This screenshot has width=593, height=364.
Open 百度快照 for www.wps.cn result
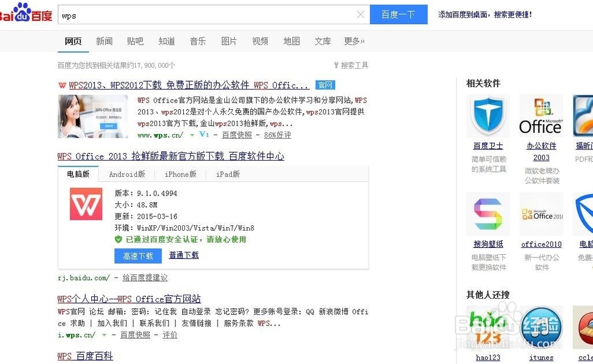pyautogui.click(x=237, y=135)
